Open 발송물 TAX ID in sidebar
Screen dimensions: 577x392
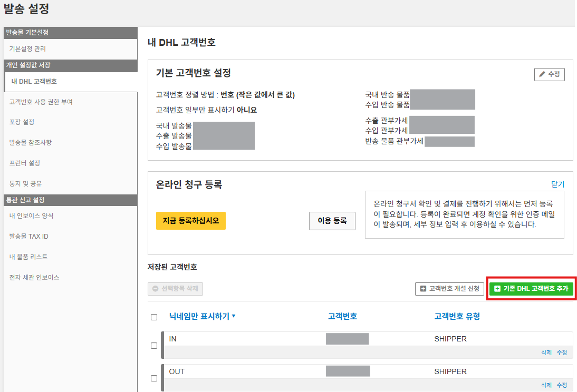coord(28,236)
